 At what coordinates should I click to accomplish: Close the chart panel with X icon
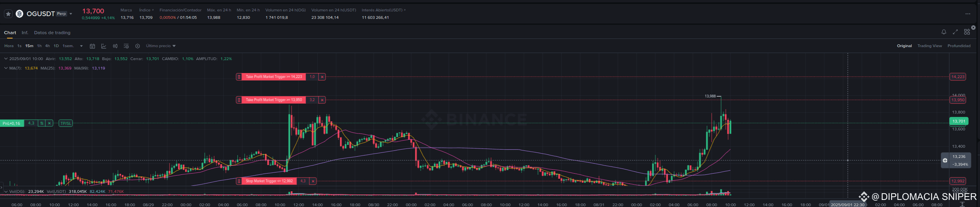[973, 27]
